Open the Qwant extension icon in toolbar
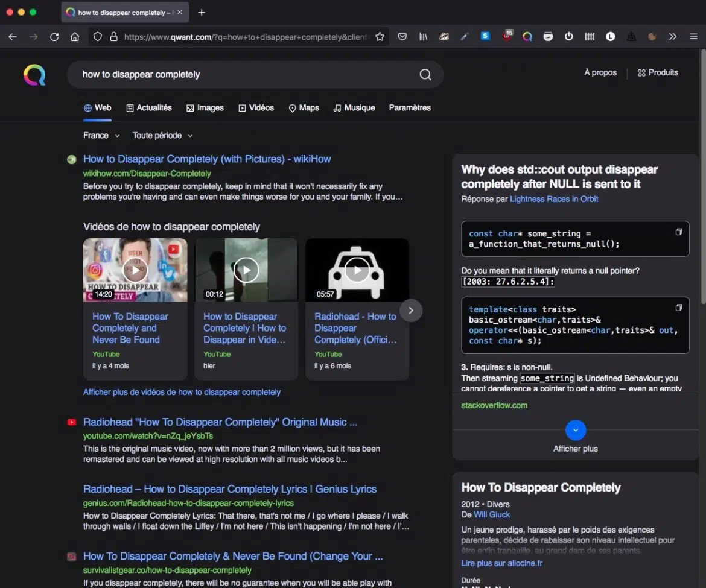 (527, 36)
